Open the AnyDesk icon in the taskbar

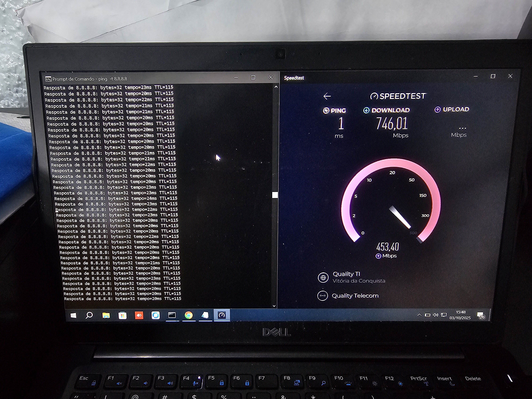point(139,315)
